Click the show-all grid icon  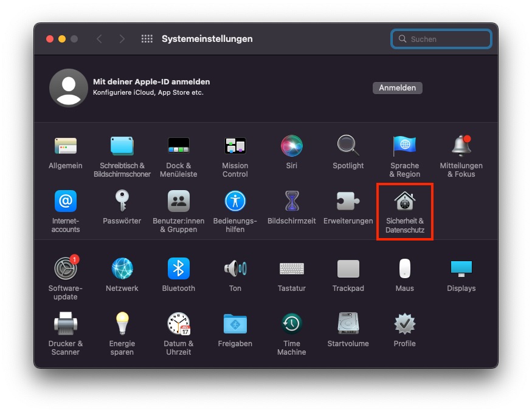(x=147, y=38)
